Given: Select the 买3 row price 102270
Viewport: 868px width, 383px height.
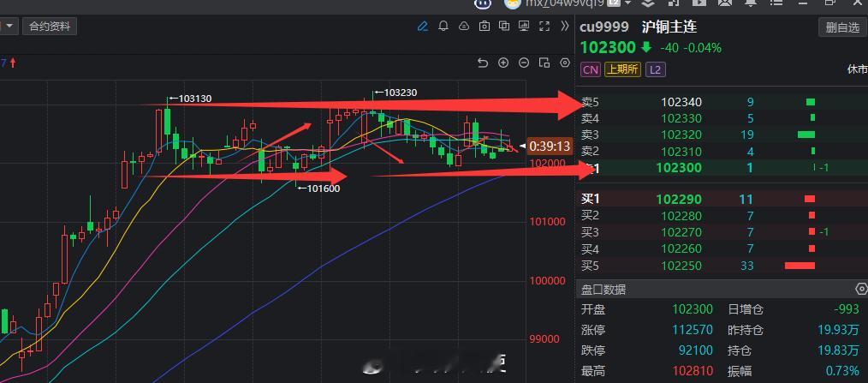Looking at the screenshot, I should pyautogui.click(x=681, y=232).
